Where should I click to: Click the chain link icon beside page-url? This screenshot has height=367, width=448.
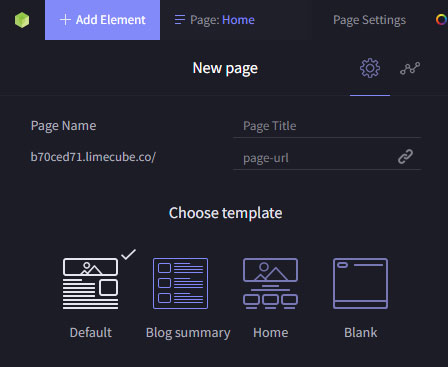click(405, 157)
